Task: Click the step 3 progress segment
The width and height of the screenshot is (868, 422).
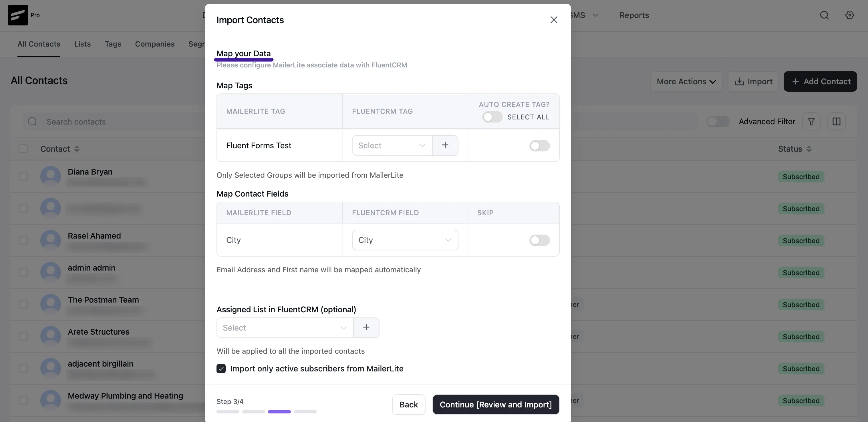Action: pyautogui.click(x=279, y=411)
